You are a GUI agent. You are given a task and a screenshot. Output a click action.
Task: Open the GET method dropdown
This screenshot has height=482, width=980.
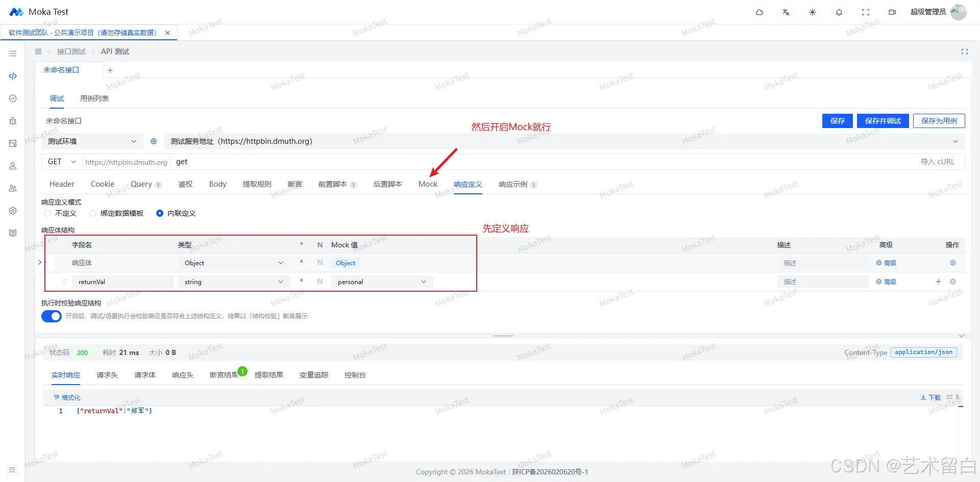pos(62,162)
